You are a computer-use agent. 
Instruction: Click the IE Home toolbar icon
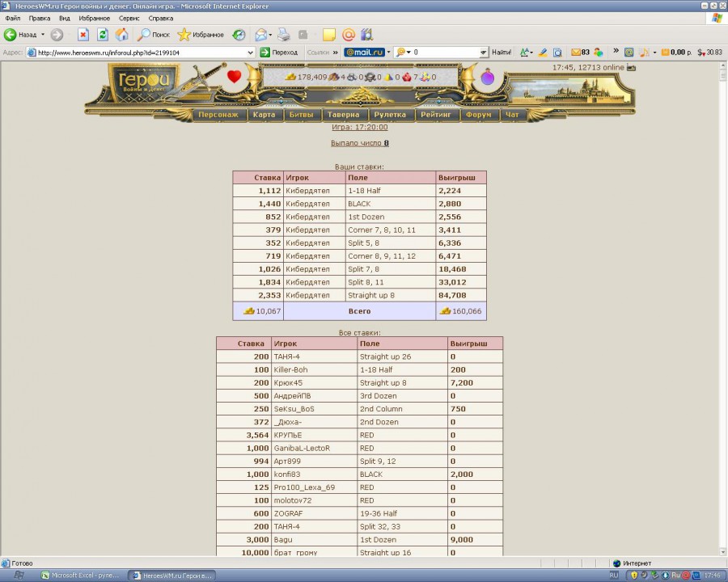coord(121,35)
